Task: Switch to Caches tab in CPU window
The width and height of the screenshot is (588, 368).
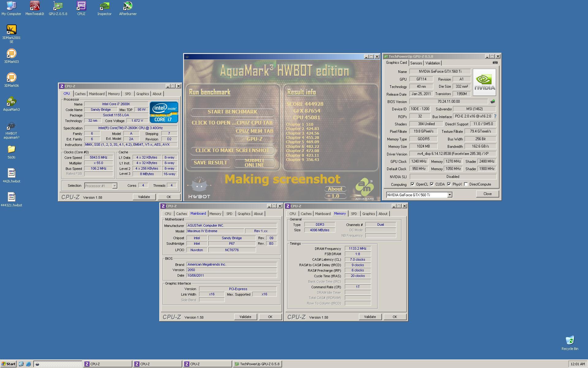Action: pyautogui.click(x=80, y=94)
